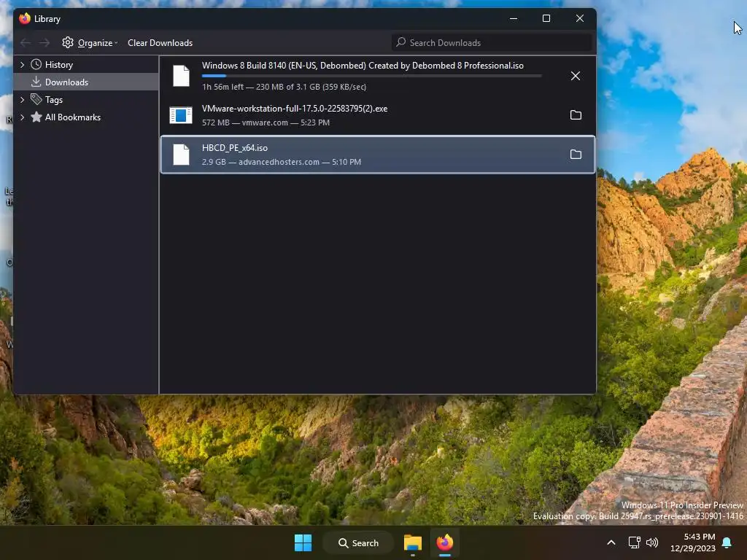Maximize the Library window
747x560 pixels.
(x=546, y=18)
